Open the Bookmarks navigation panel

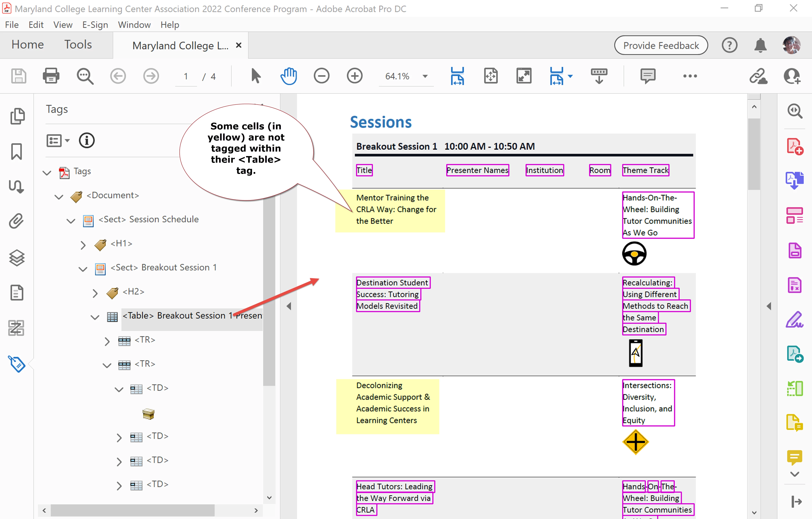click(17, 152)
